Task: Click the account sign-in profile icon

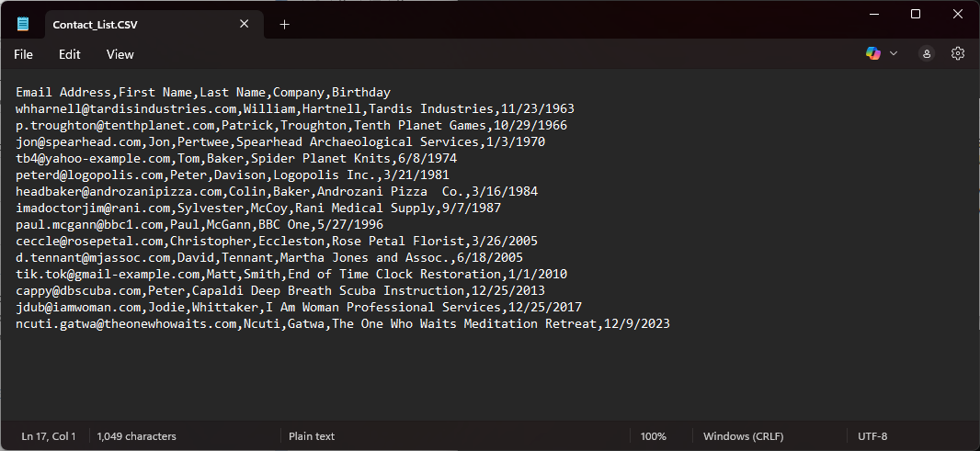Action: (x=927, y=54)
